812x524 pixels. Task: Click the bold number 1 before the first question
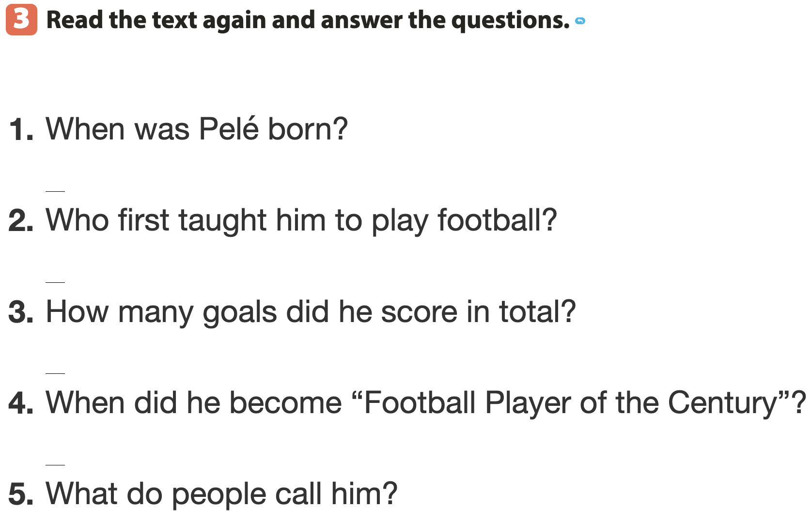[x=20, y=130]
